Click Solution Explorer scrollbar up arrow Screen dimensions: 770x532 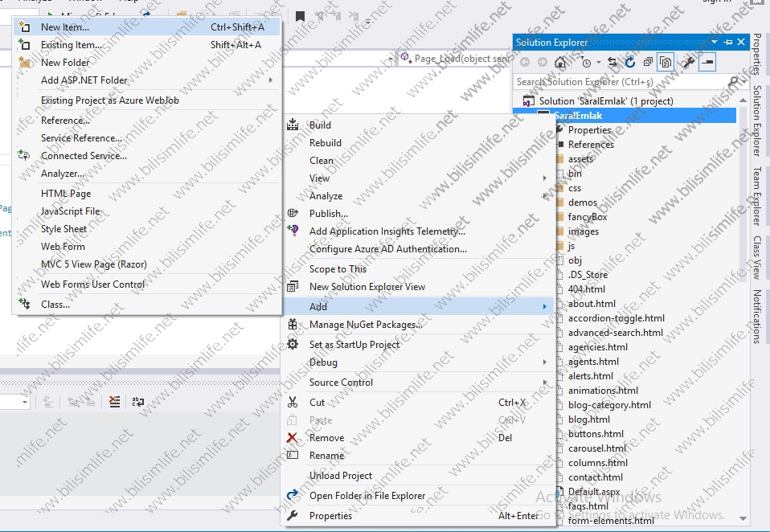[743, 100]
